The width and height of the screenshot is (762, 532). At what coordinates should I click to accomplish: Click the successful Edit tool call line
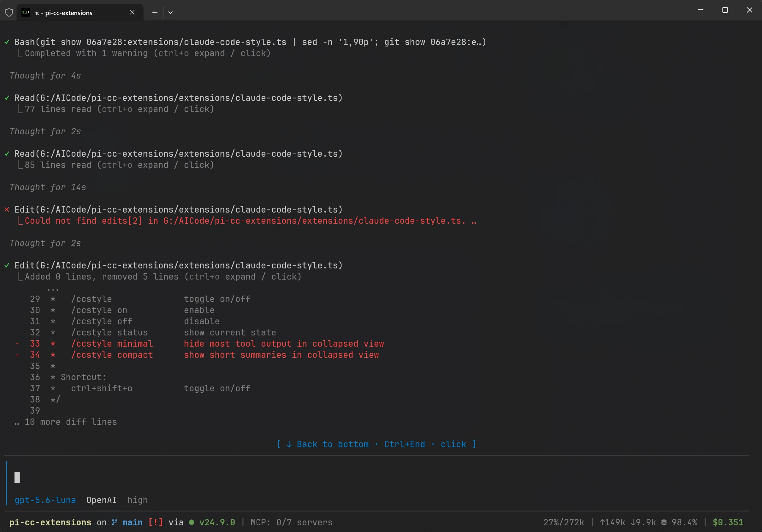[178, 265]
